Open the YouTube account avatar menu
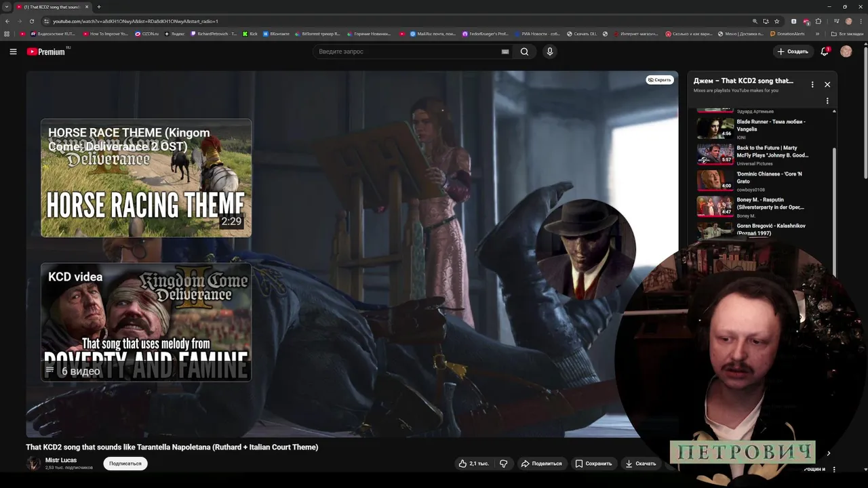 [846, 52]
